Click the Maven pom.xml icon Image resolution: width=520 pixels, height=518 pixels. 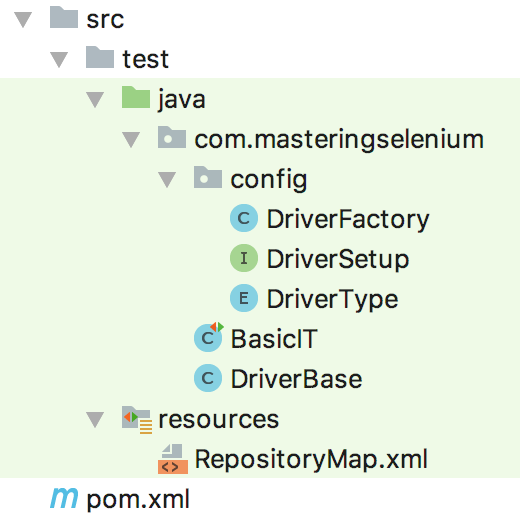(x=64, y=499)
